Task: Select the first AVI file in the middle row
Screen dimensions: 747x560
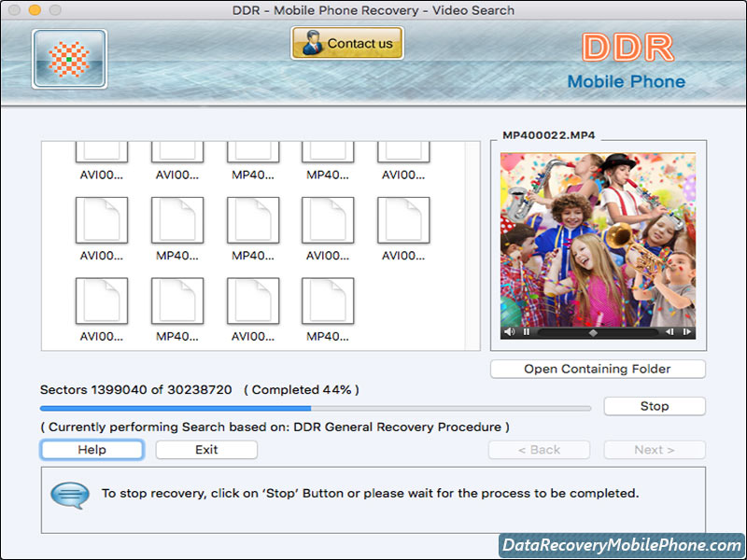Action: coord(101,221)
